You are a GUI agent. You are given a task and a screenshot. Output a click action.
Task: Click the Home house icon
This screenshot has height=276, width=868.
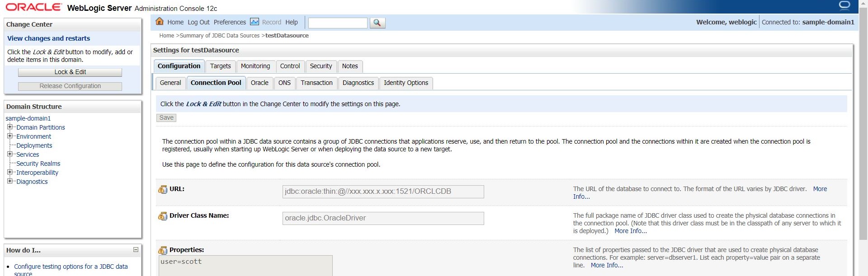(x=160, y=21)
